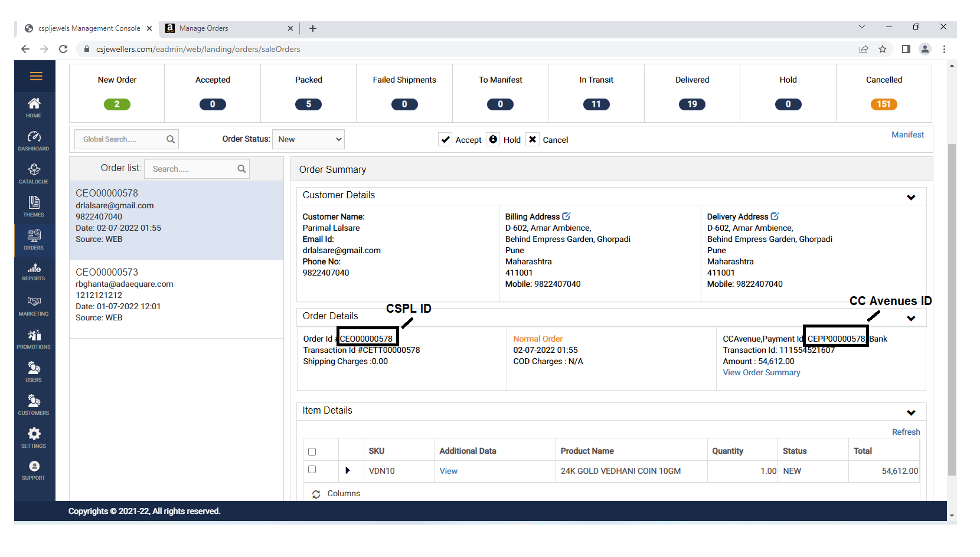Open the Order Status dropdown
This screenshot has height=557, width=980.
click(x=308, y=139)
